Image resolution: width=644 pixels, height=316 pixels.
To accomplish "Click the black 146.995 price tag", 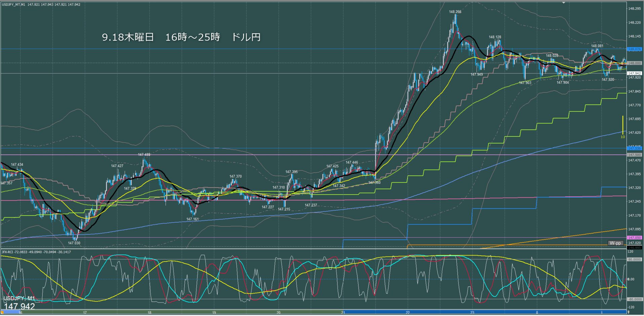I will [x=634, y=248].
